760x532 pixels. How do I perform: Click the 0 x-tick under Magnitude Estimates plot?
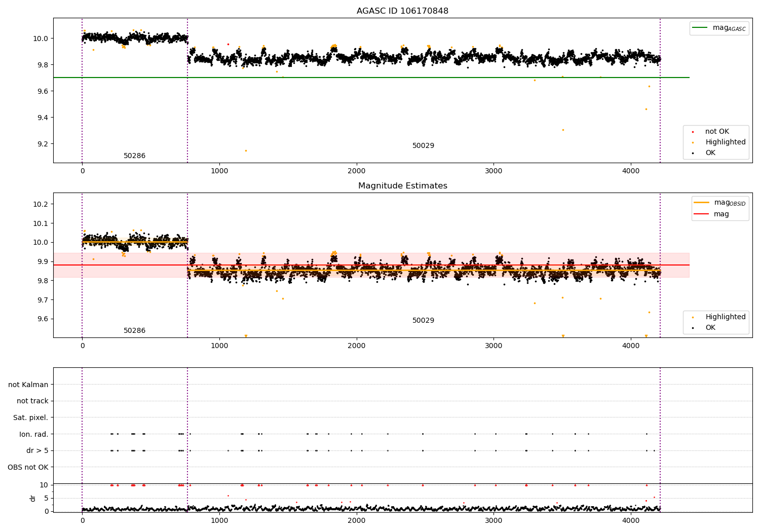click(x=82, y=346)
